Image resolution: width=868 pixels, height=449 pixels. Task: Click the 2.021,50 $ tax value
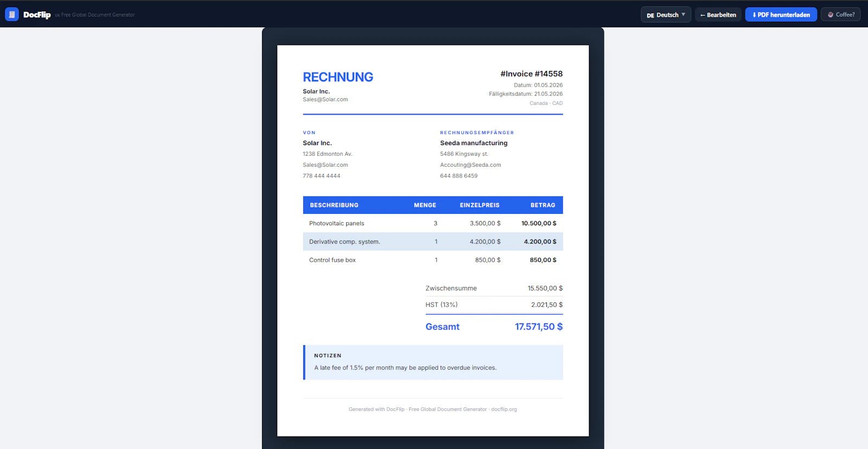coord(547,305)
